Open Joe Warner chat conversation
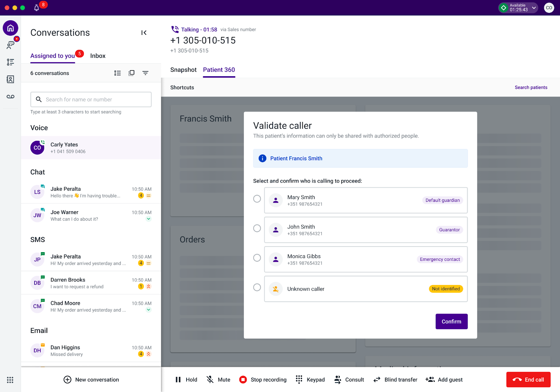The height and width of the screenshot is (392, 560). tap(91, 215)
